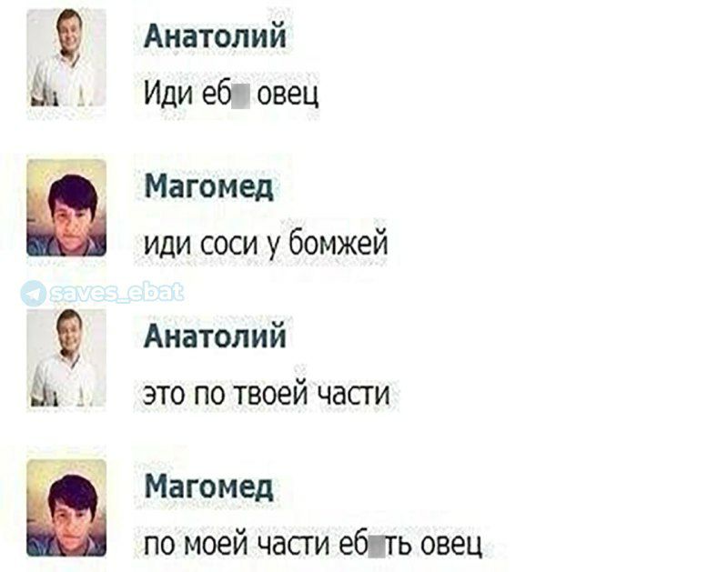Screen dimensions: 728x572
Task: Select the message "это по твоей части"
Action: 267,394
